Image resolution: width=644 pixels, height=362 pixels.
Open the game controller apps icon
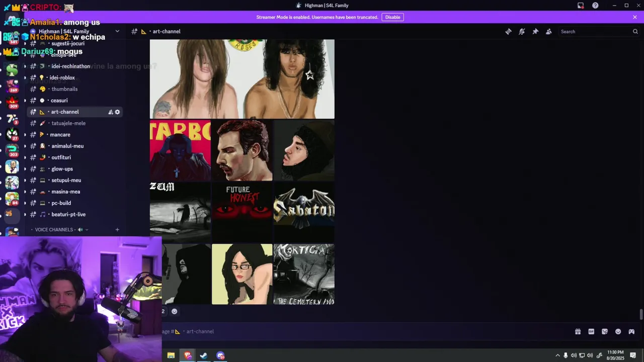(x=631, y=331)
